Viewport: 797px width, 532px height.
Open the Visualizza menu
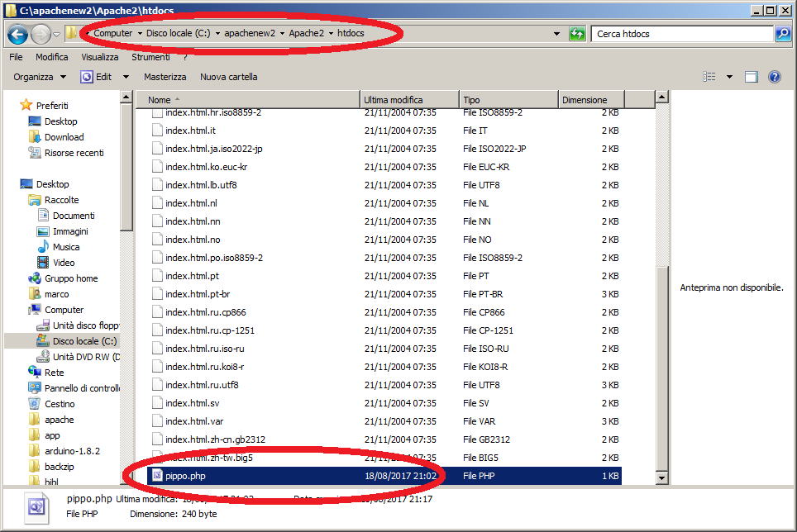(x=99, y=57)
